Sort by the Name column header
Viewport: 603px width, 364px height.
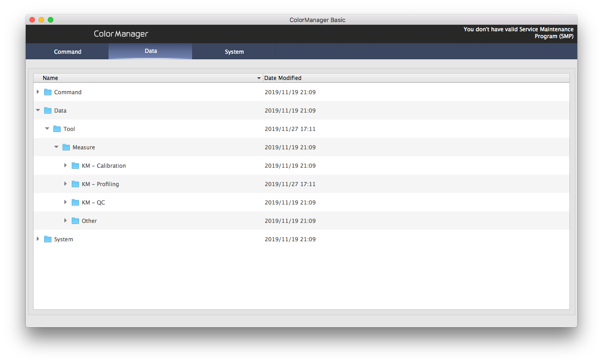[138, 78]
